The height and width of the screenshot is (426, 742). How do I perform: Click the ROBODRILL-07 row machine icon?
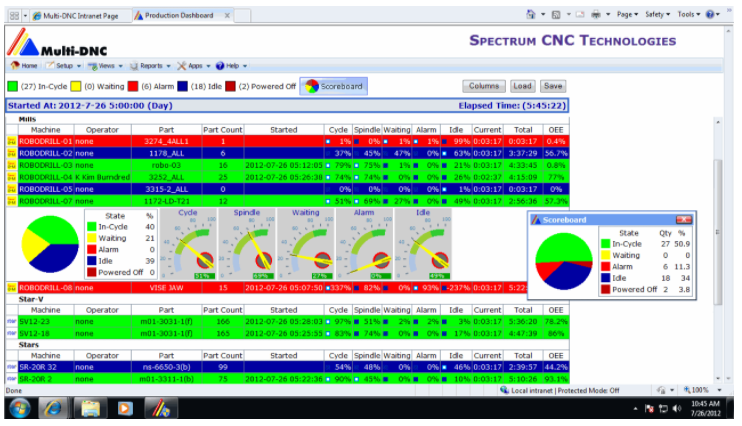pos(11,201)
